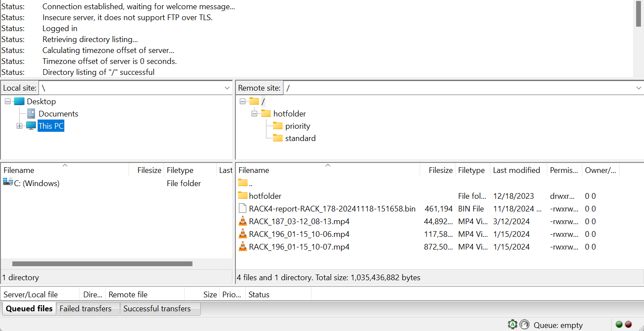Image resolution: width=644 pixels, height=331 pixels.
Task: Click the parent directory folder icon
Action: [x=242, y=183]
